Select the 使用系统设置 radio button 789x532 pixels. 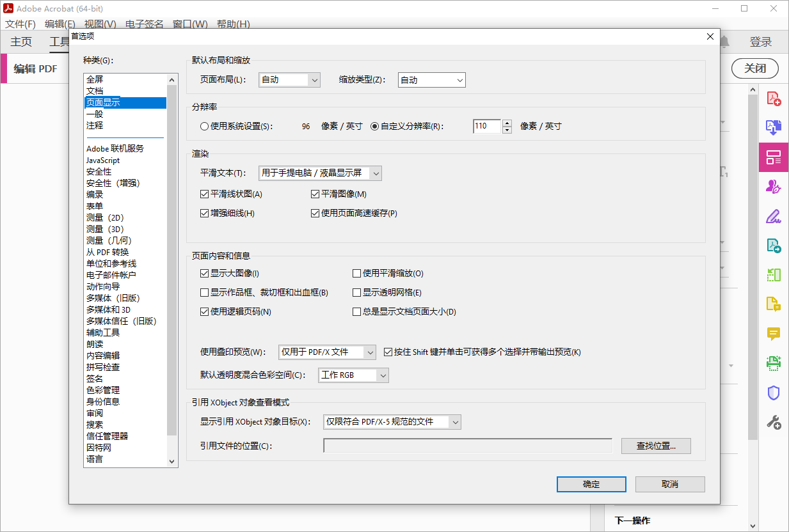205,126
